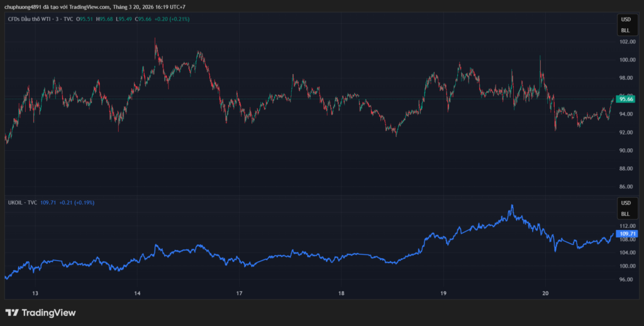The image size is (644, 326).
Task: Click the TradingView wordmark text at bottom
Action: [x=48, y=313]
